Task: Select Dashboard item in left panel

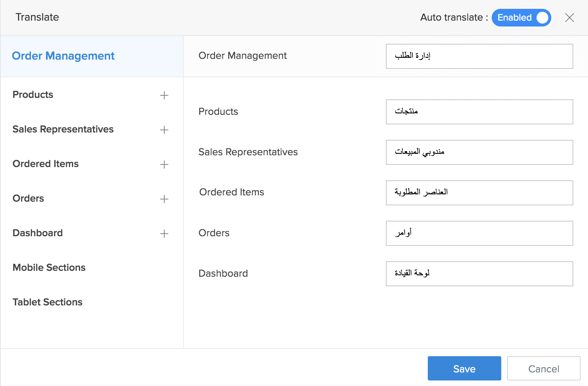Action: click(37, 233)
